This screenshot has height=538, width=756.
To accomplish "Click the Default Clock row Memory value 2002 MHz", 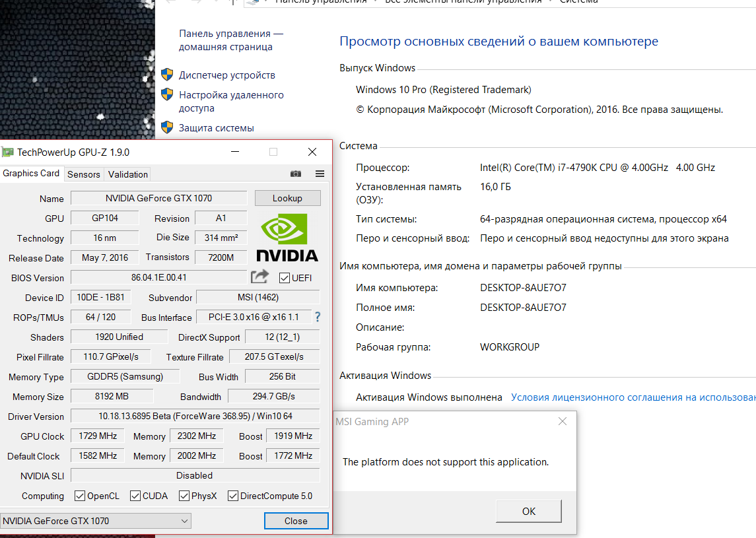I will (197, 455).
